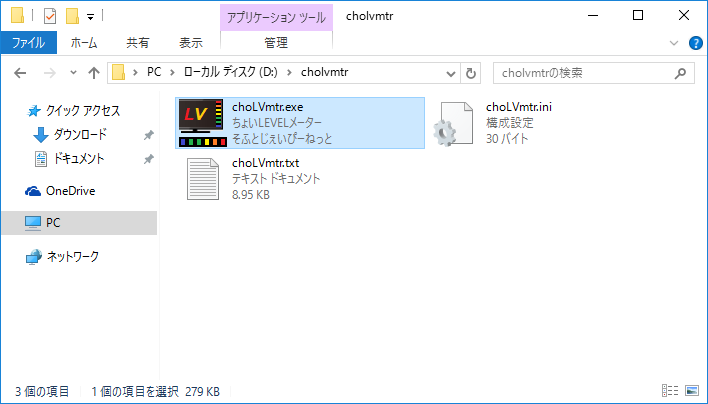Open recent locations dropdown arrow
This screenshot has width=708, height=404.
coord(73,73)
